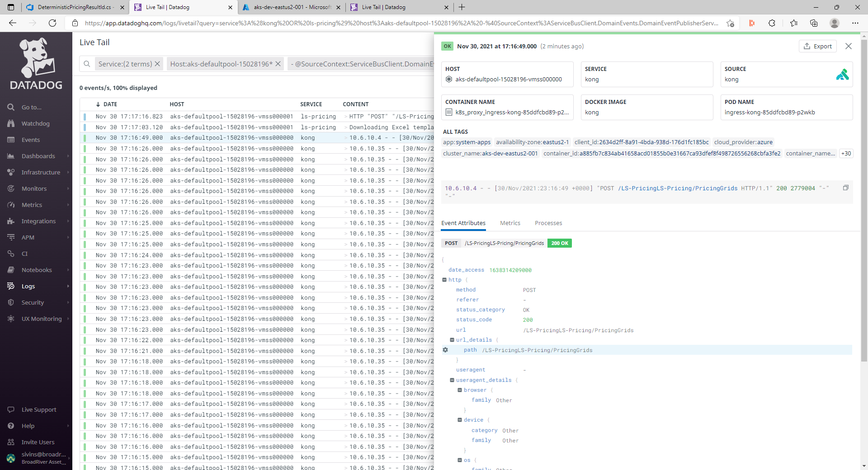Click the container icon in Container Name
The height and width of the screenshot is (470, 868).
click(x=449, y=112)
